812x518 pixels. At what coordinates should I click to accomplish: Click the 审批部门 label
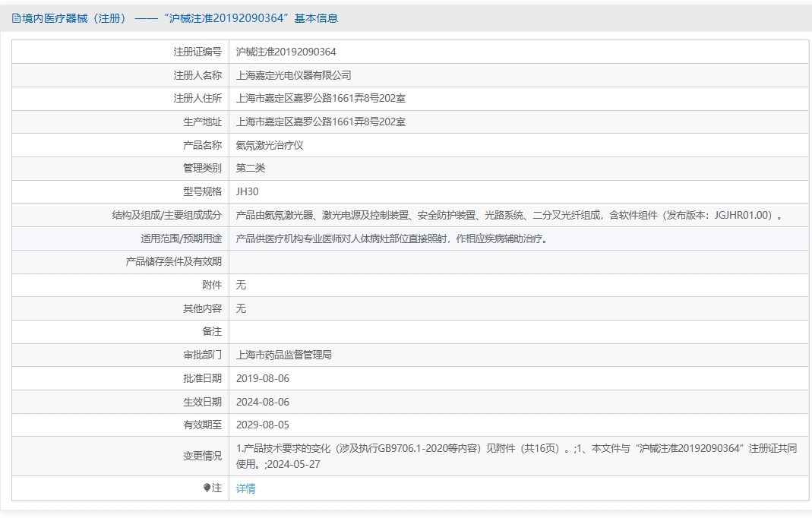[x=202, y=355]
